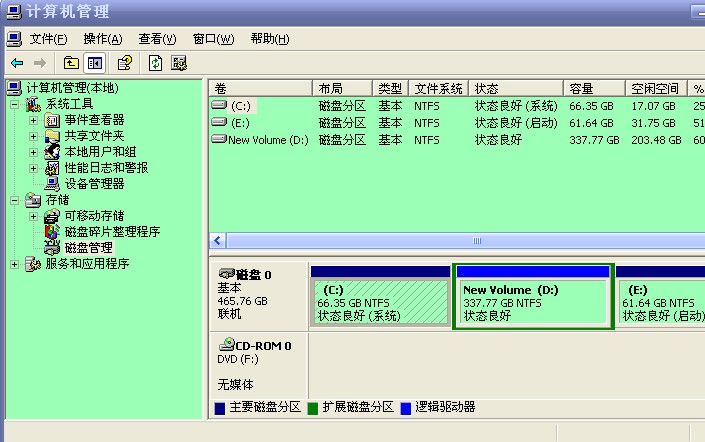Expand the 服务和应用程序 tree node

pos(15,264)
